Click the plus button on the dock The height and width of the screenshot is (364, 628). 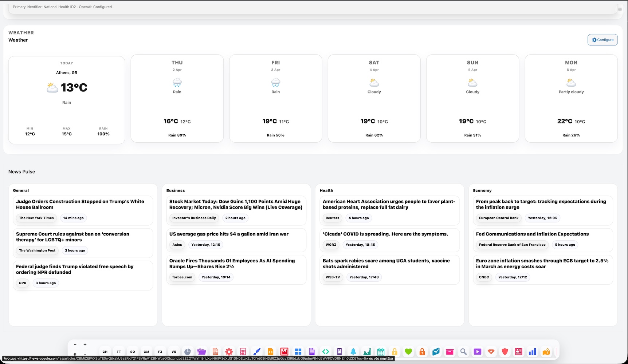tap(85, 345)
